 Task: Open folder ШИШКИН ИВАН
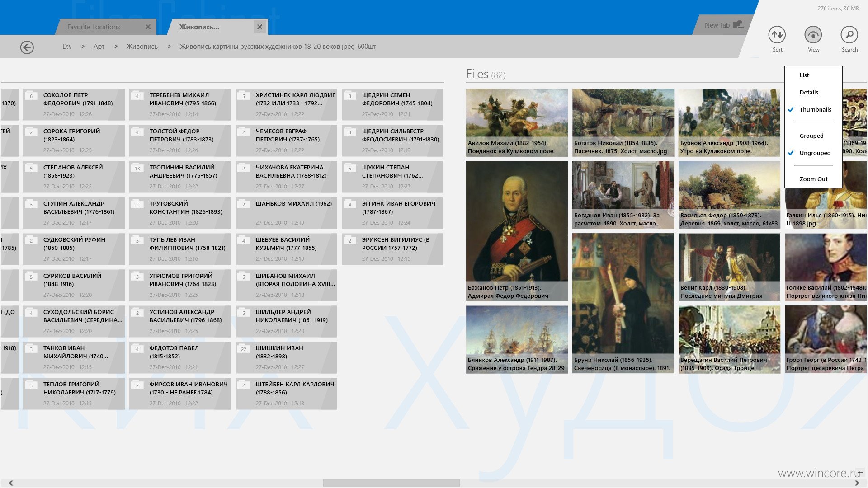point(286,357)
